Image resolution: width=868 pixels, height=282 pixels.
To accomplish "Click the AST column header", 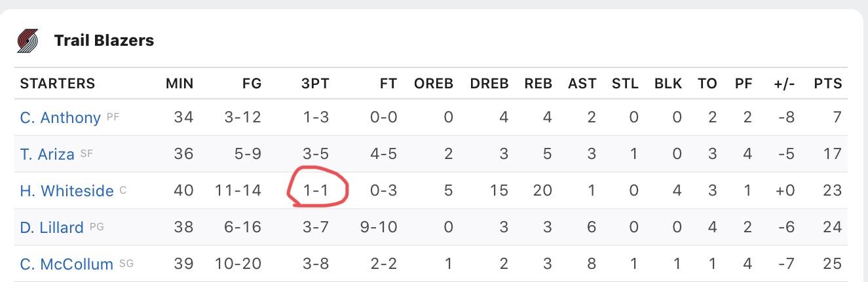I will click(x=582, y=84).
